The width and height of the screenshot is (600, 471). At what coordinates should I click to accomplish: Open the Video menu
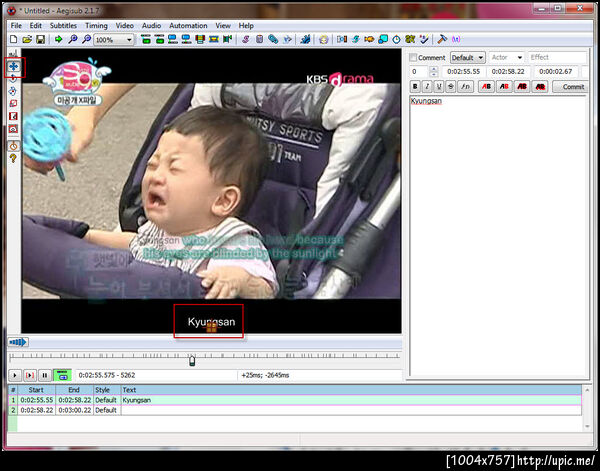[x=124, y=26]
